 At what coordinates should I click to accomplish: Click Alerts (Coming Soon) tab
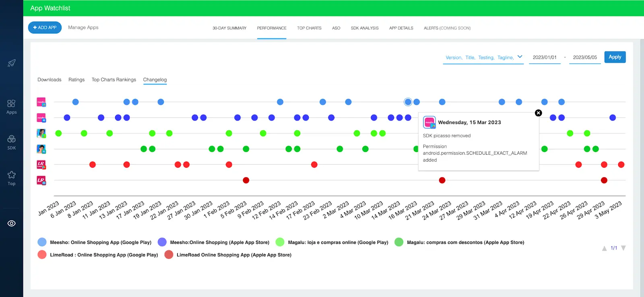pos(447,28)
